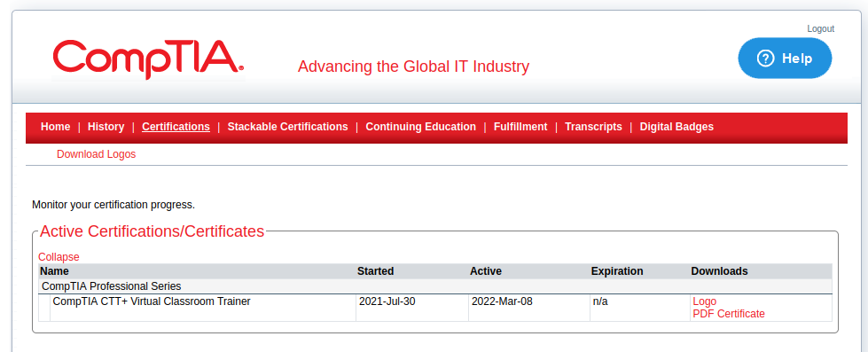
Task: Open the Continuing Education menu
Action: pyautogui.click(x=421, y=127)
